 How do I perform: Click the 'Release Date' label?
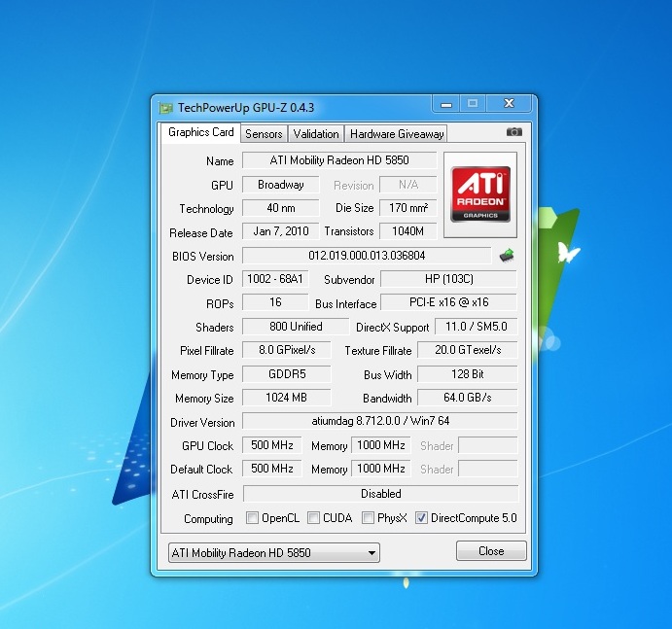click(201, 233)
